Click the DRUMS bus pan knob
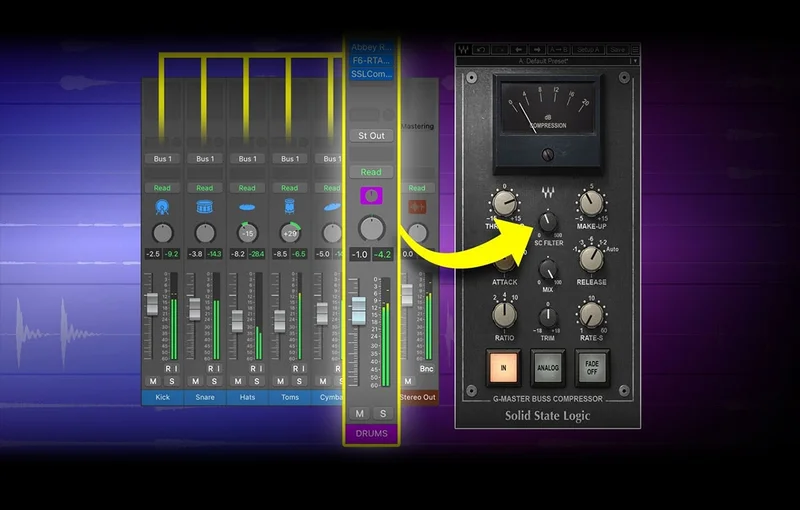800x510 pixels. click(371, 228)
